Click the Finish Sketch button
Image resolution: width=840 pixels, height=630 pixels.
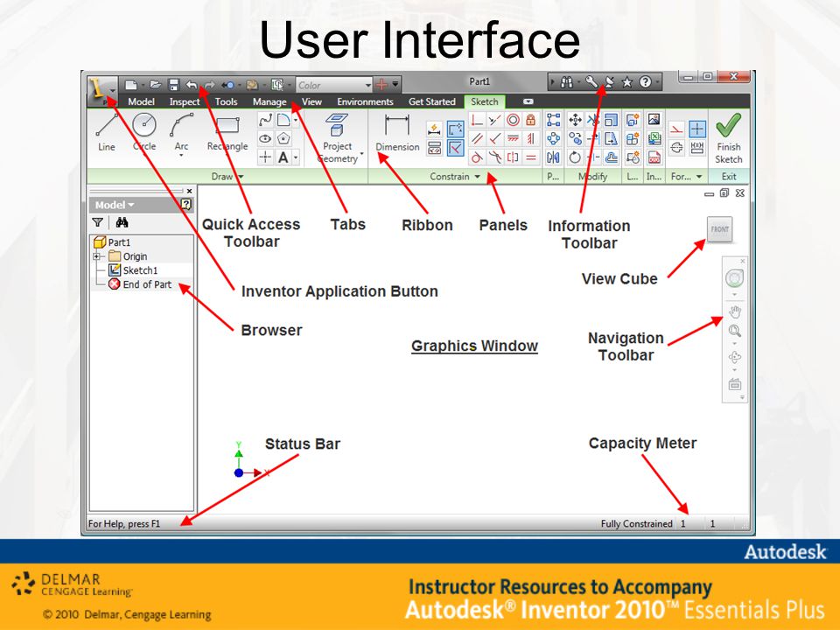(729, 139)
